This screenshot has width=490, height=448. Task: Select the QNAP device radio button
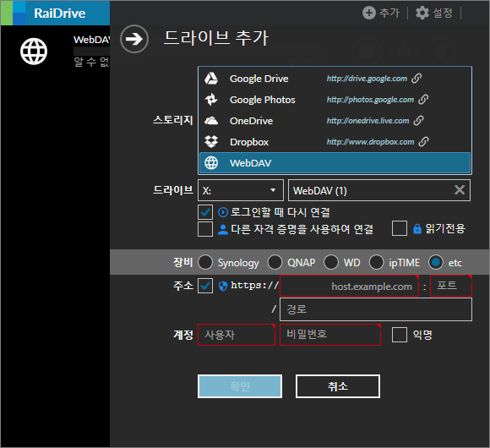coord(275,262)
